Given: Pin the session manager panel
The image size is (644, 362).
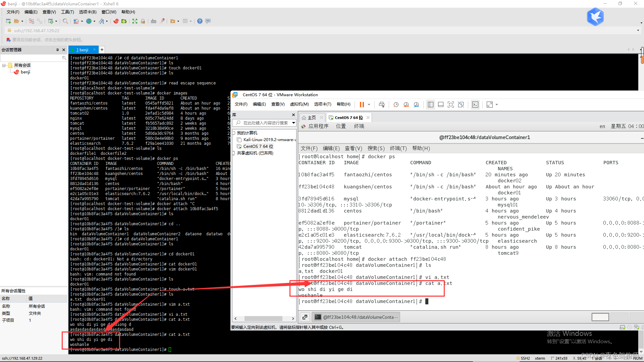Looking at the screenshot, I should pyautogui.click(x=57, y=50).
